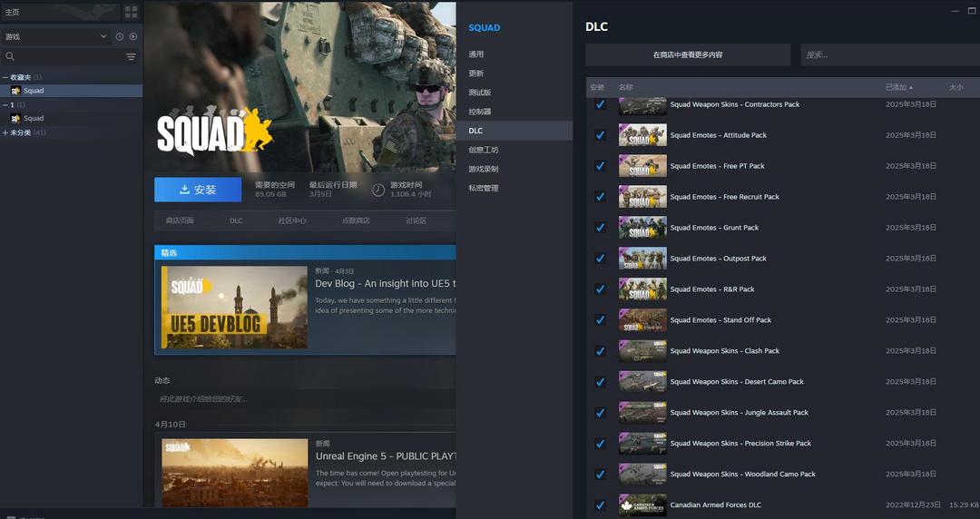Toggle R&R Pack DLC checkbox
This screenshot has width=980, height=519.
click(x=600, y=289)
